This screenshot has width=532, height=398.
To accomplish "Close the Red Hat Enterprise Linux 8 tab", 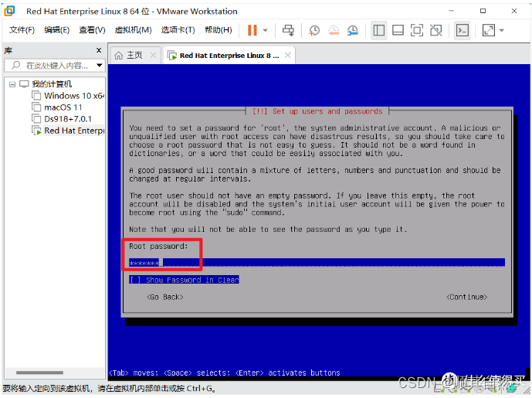I will pos(288,55).
